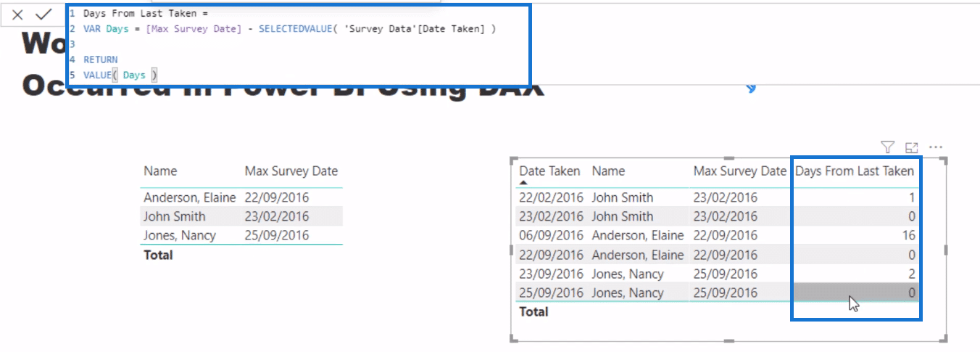This screenshot has height=352, width=980.
Task: Select Anderson, Elaine row in the left table
Action: click(241, 197)
